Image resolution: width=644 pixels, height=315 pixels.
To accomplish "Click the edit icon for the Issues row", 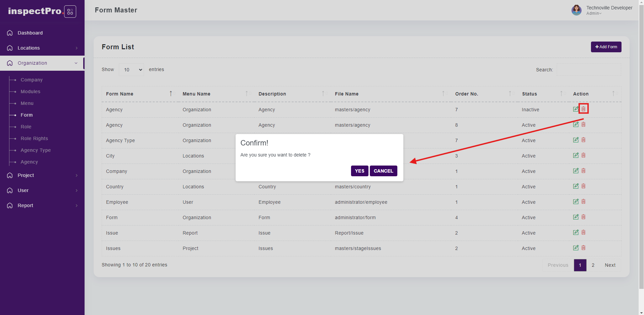I will pos(576,248).
